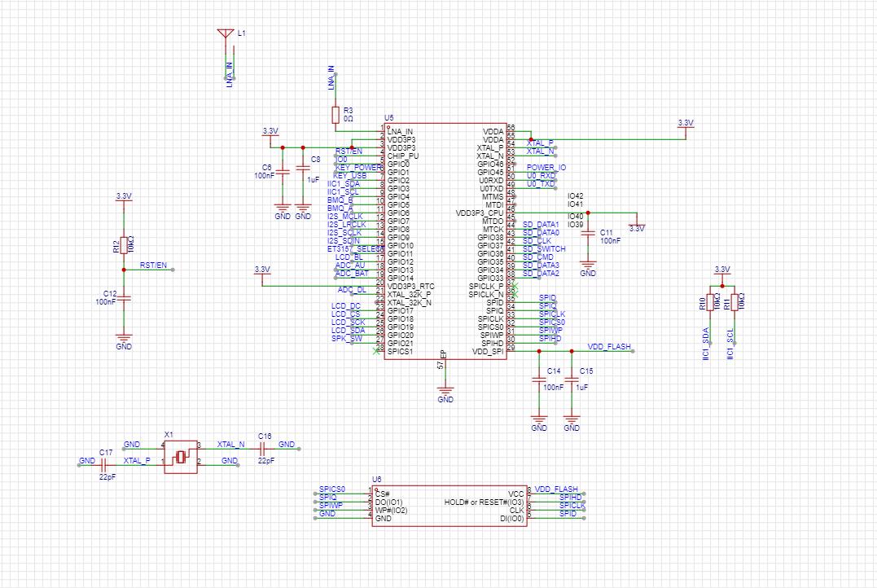Select capacitor C15 symbol
877x588 pixels.
572,380
